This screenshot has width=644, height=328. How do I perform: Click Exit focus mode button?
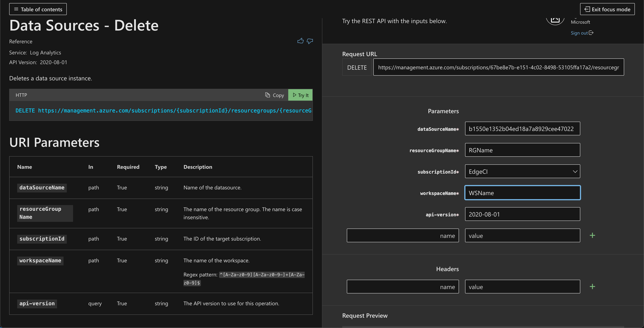click(x=607, y=9)
